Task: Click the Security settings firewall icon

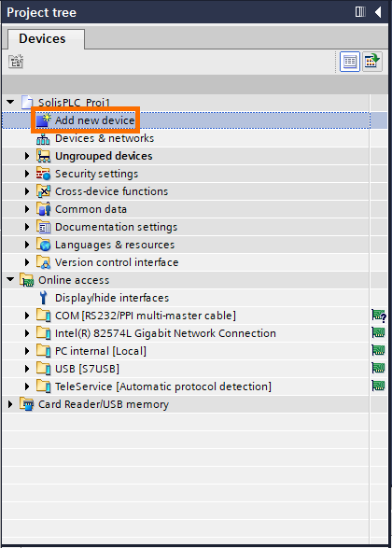Action: coord(44,174)
